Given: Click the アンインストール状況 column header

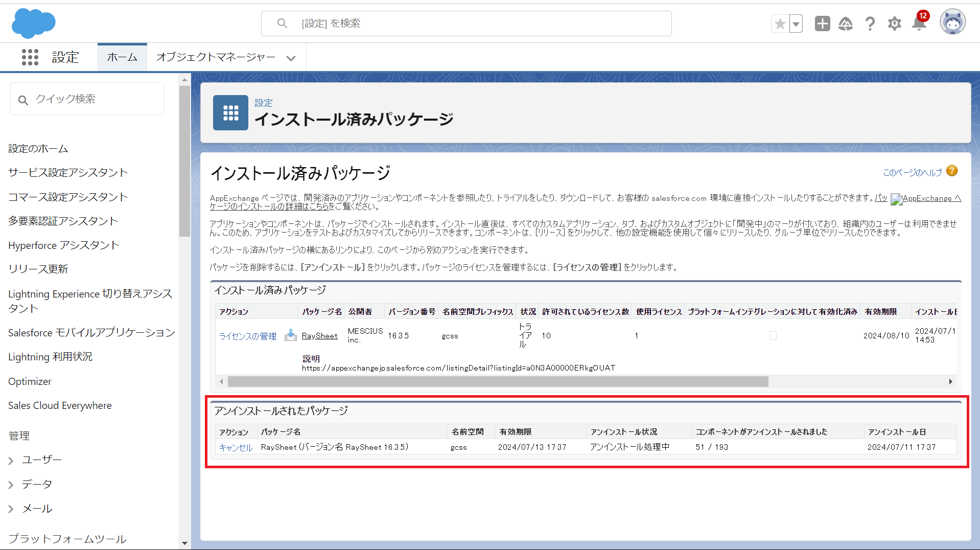Looking at the screenshot, I should 624,432.
